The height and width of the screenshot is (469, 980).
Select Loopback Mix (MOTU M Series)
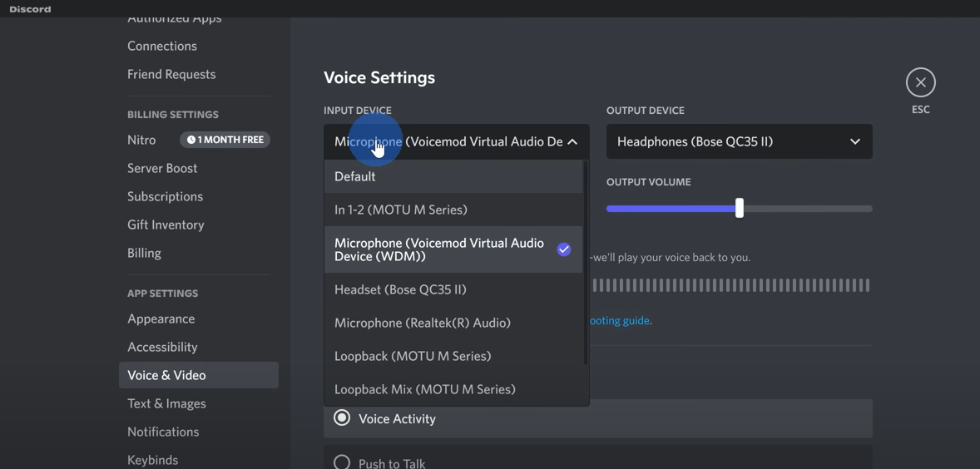425,389
